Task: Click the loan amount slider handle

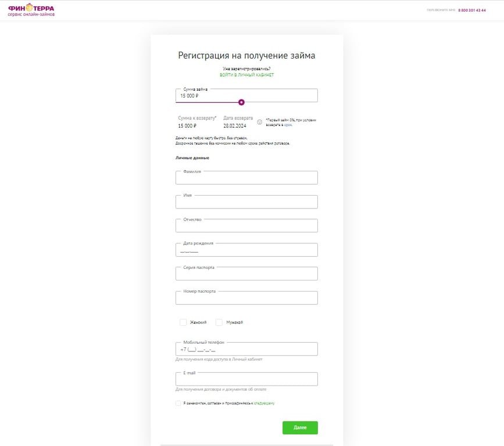Action: coord(241,102)
